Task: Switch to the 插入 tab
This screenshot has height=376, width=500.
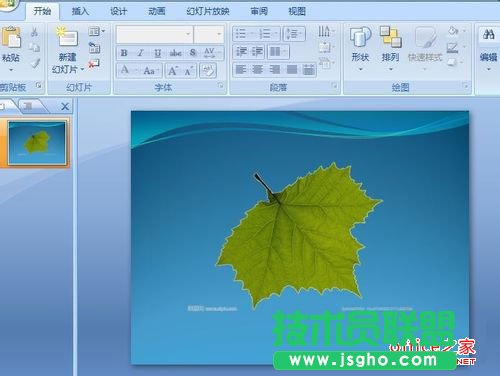Action: tap(80, 11)
